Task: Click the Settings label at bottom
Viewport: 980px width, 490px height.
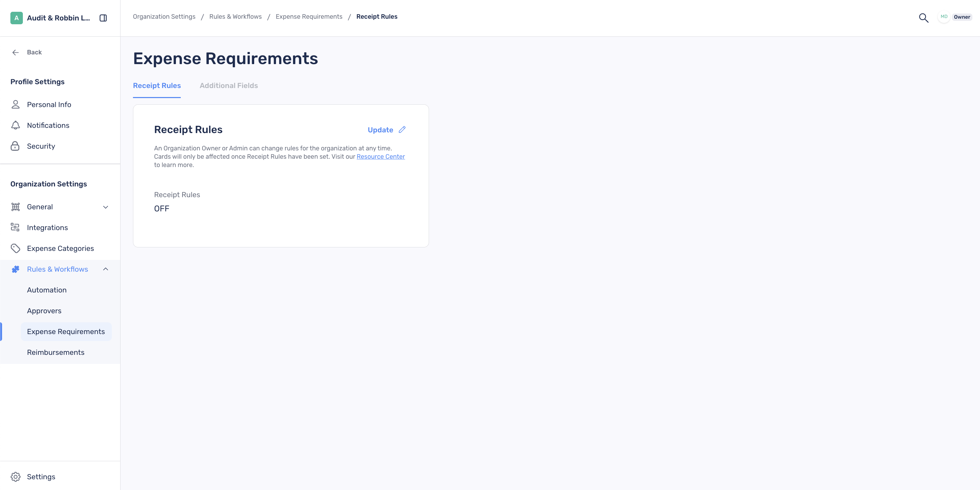Action: [x=41, y=477]
